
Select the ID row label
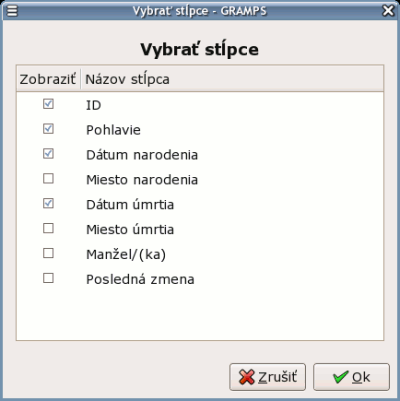pyautogui.click(x=94, y=105)
